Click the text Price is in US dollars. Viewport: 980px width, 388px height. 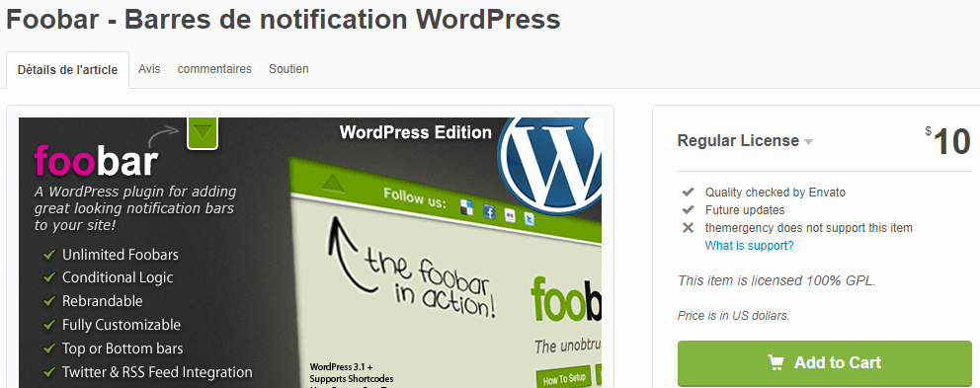click(x=734, y=316)
